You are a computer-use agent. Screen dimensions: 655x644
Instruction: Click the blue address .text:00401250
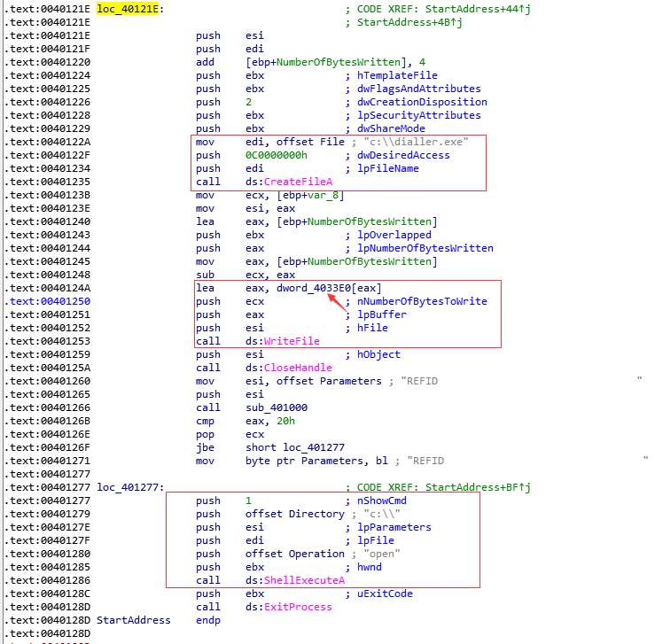pyautogui.click(x=37, y=301)
